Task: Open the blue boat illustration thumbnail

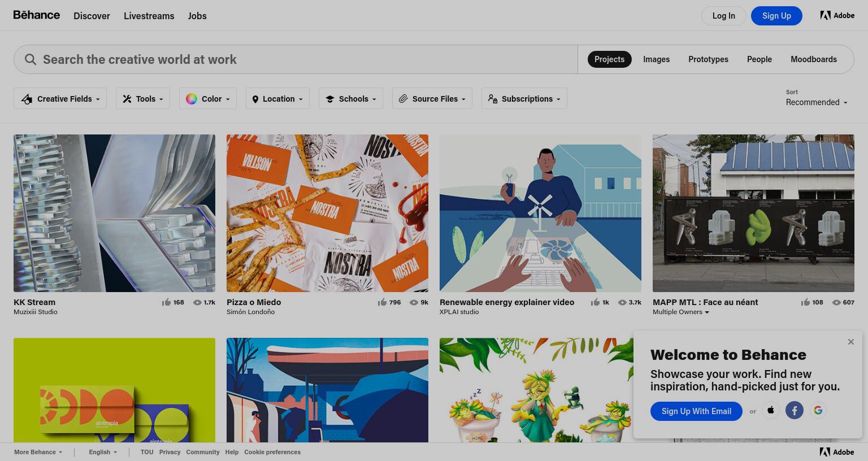Action: point(327,390)
